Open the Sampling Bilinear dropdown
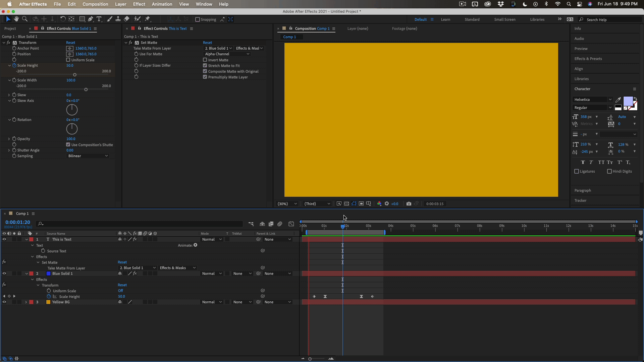644x362 pixels. 88,156
